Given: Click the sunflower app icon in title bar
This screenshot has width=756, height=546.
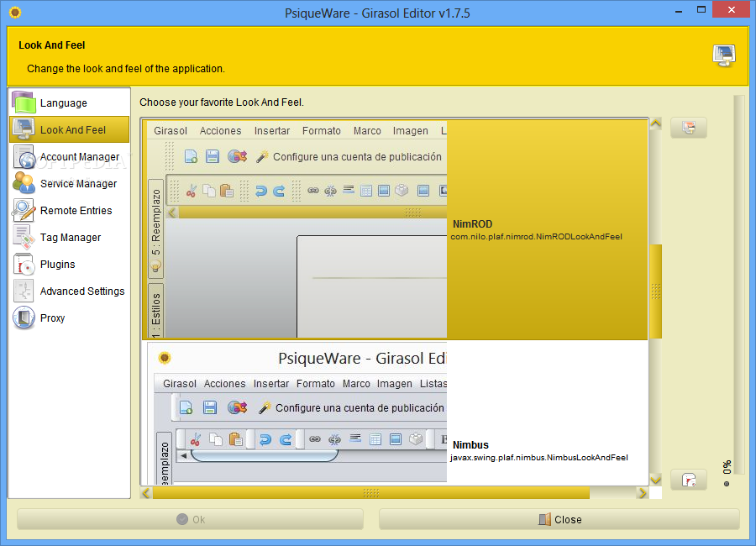Looking at the screenshot, I should point(15,13).
